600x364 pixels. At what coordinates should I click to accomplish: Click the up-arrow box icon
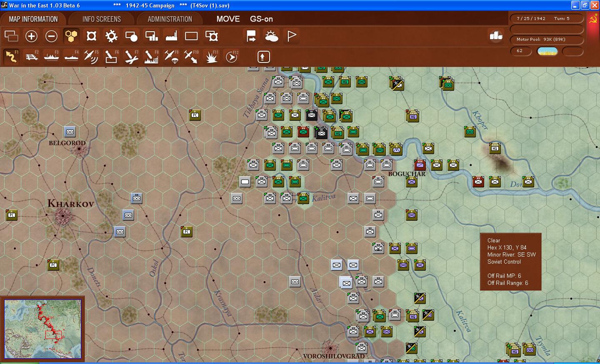263,57
